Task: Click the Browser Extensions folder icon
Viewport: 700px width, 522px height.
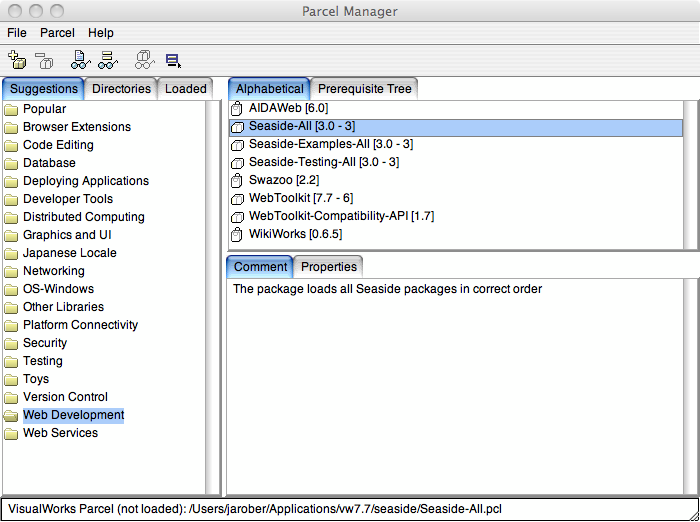Action: click(x=11, y=127)
